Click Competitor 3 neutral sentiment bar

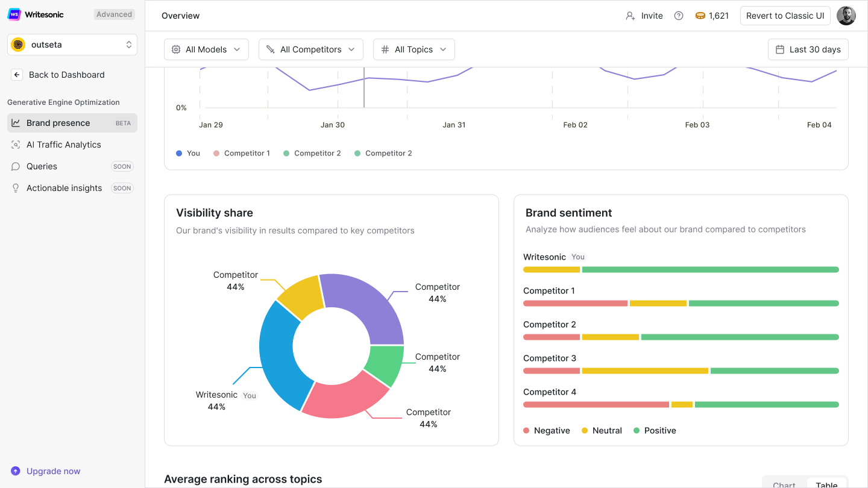[645, 371]
